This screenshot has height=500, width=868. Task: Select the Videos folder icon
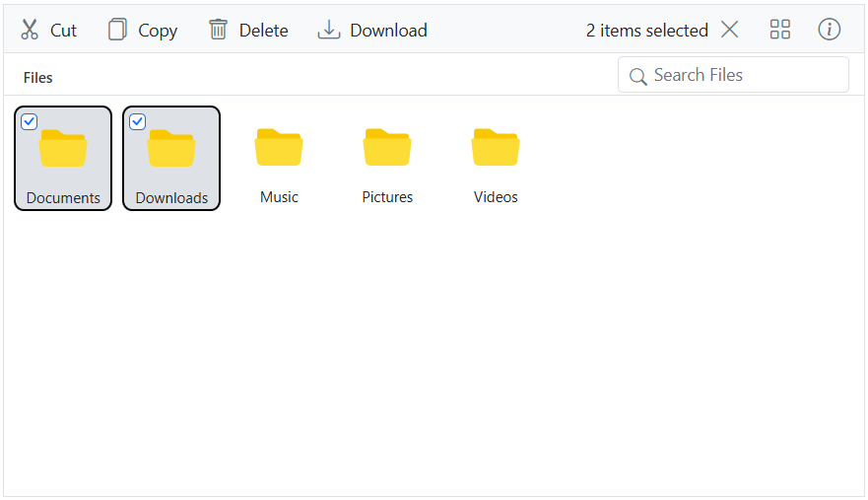496,148
